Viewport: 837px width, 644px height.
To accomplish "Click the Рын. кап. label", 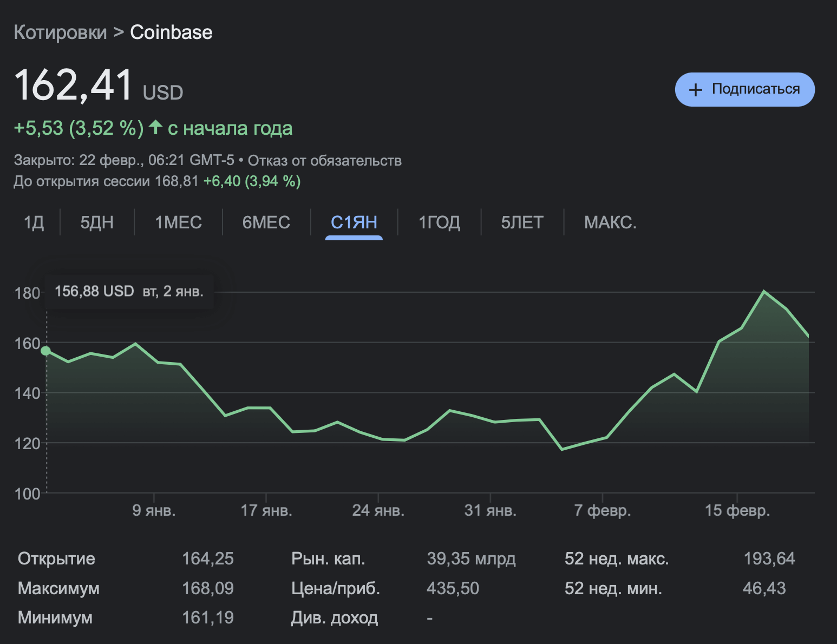I will [328, 558].
